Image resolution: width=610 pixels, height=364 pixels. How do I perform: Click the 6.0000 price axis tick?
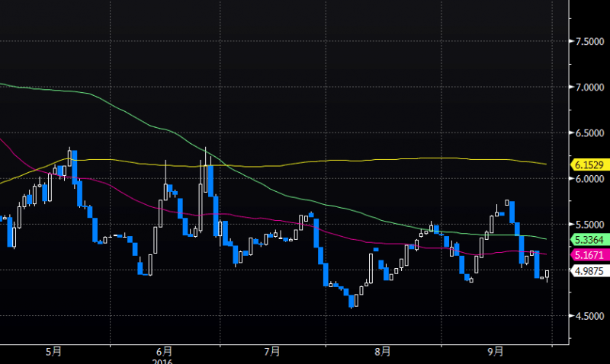click(589, 179)
